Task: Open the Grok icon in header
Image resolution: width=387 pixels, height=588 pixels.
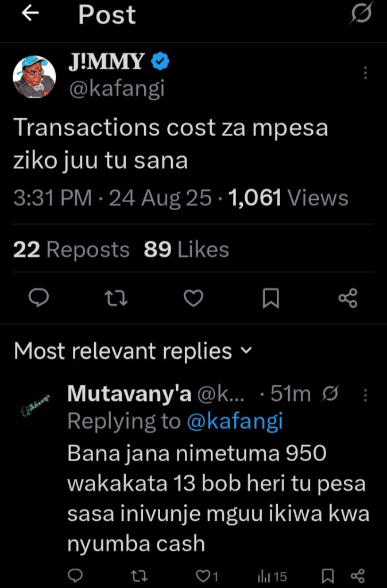Action: coord(361,15)
